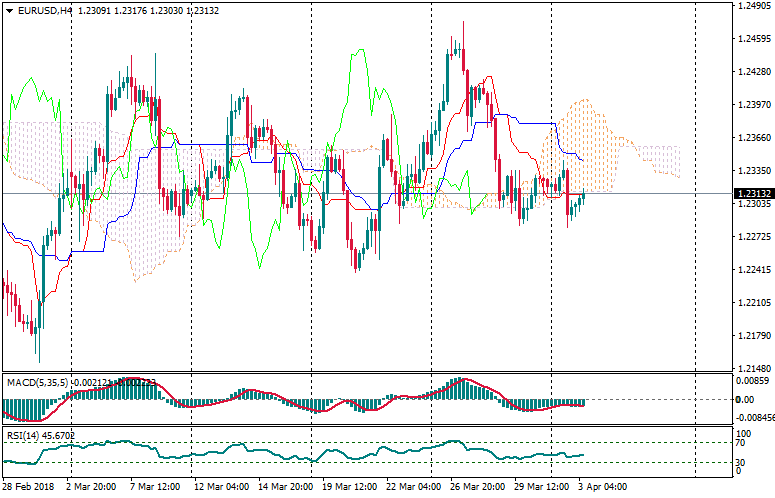
Task: Click the 22 Mar 04:00 time label
Action: [x=413, y=487]
